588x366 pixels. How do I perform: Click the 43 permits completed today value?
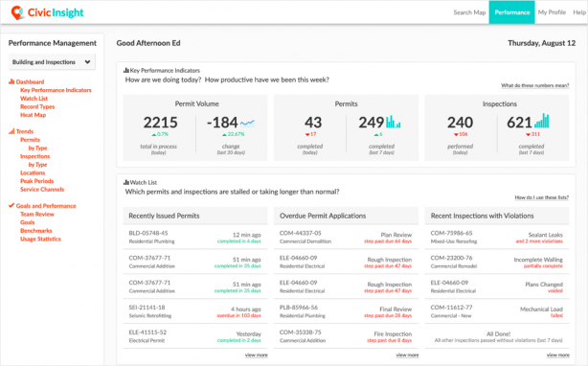click(x=313, y=123)
